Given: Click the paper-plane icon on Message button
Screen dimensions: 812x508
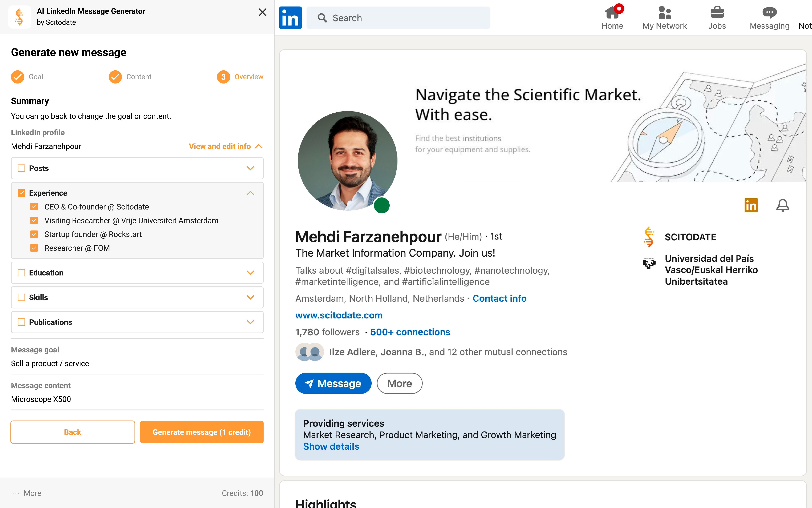Looking at the screenshot, I should pyautogui.click(x=309, y=383).
